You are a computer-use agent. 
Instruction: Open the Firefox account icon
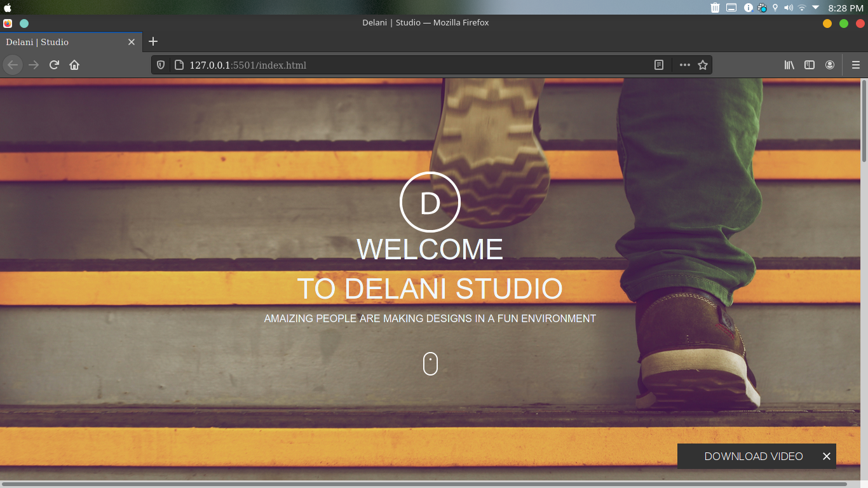point(830,64)
